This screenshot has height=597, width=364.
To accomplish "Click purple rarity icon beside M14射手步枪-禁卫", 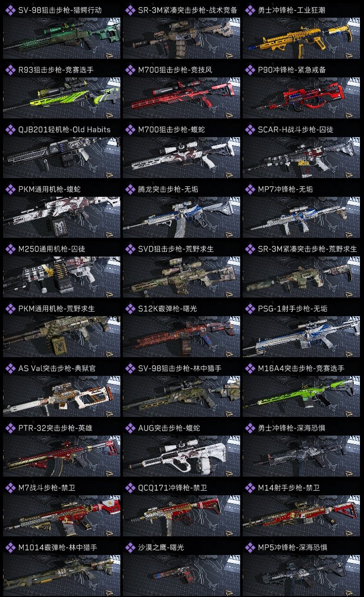I will tap(250, 488).
